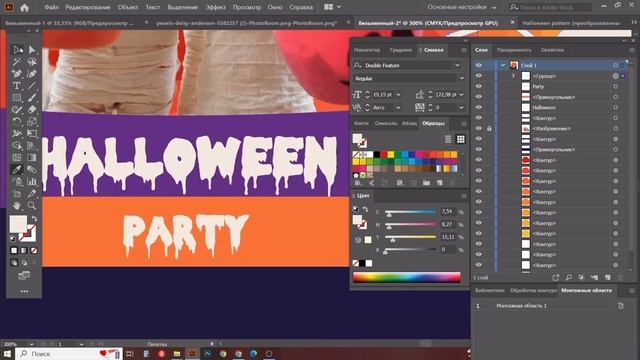
Task: Click Locate Object magnifier in Layers panel
Action: 569,278
